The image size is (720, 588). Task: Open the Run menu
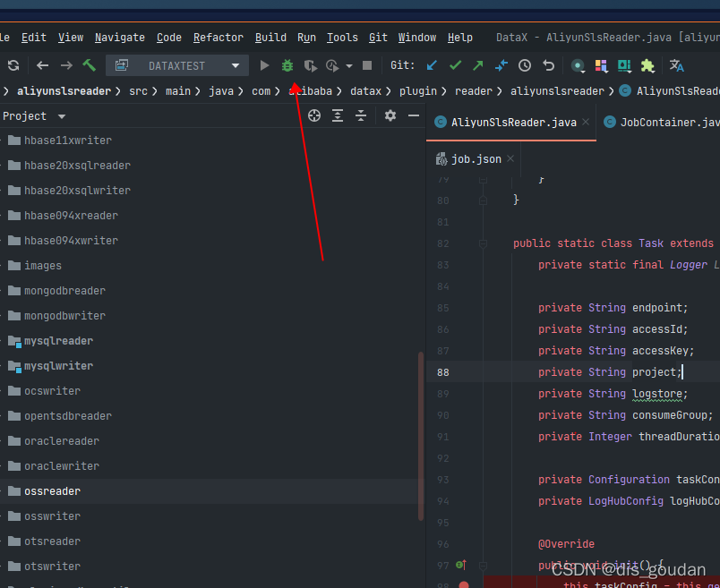coord(307,38)
